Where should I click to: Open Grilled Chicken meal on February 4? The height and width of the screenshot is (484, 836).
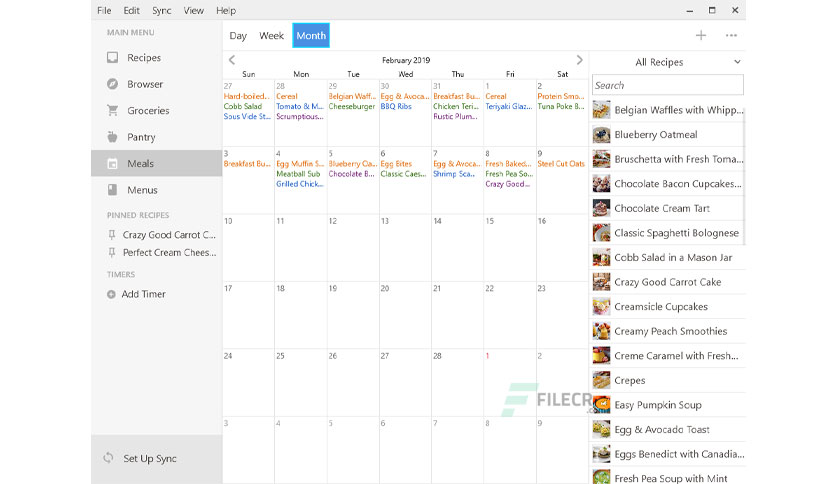(x=300, y=184)
